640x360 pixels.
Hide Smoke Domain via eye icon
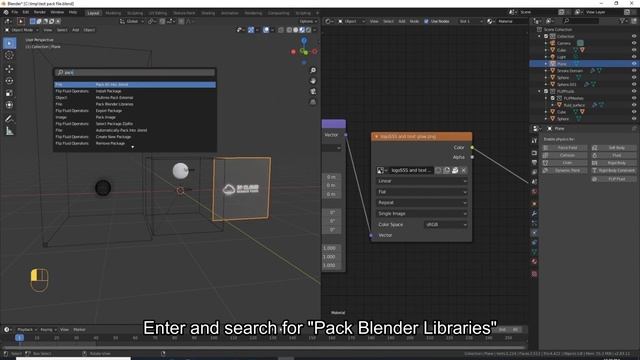pos(634,71)
